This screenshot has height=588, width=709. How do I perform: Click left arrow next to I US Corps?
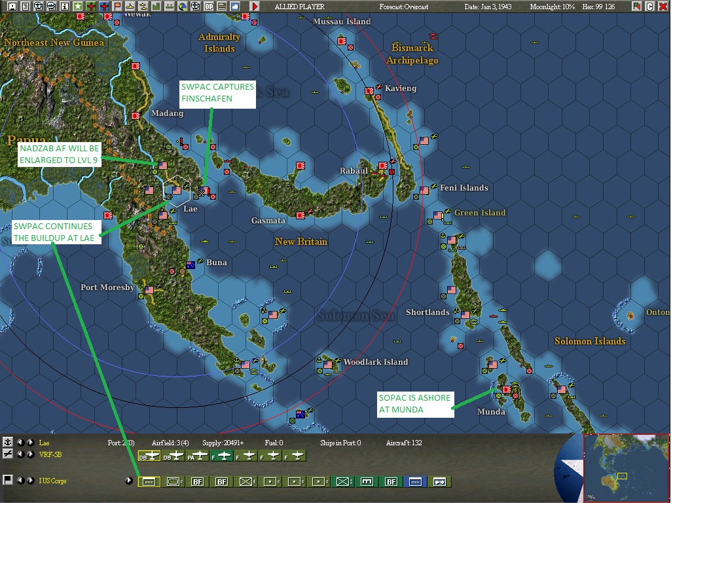click(21, 481)
